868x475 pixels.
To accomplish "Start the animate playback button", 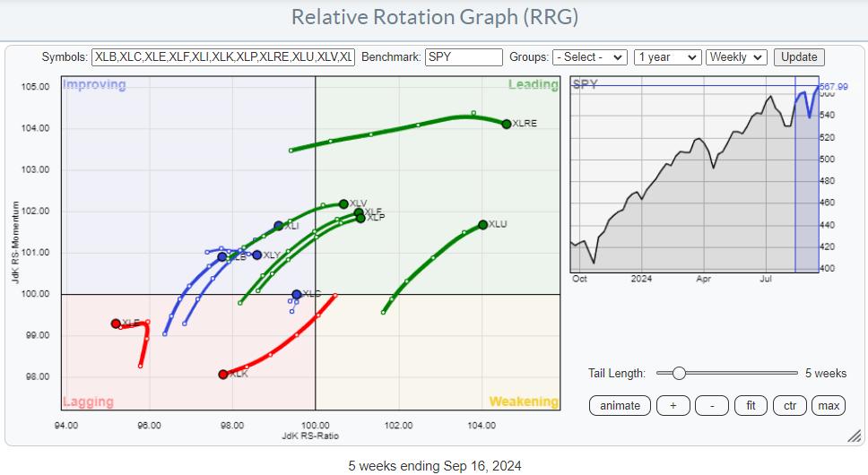I will point(620,405).
